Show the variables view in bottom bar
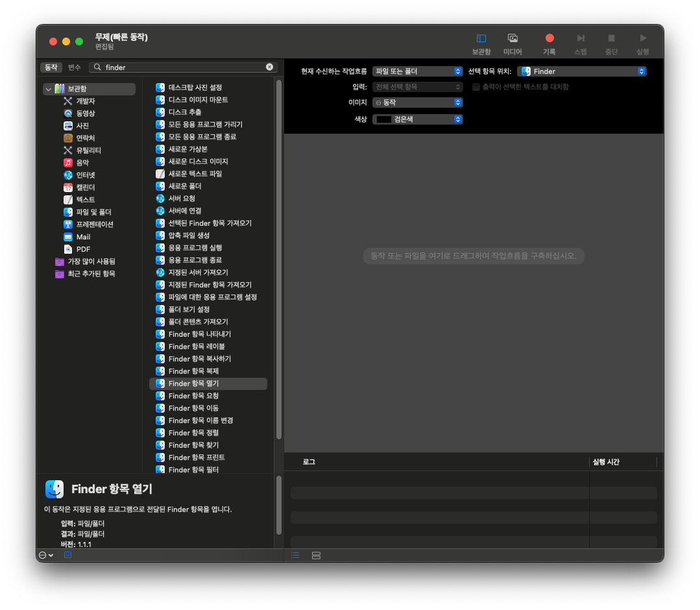Screen dimensions: 700x610 (316, 555)
